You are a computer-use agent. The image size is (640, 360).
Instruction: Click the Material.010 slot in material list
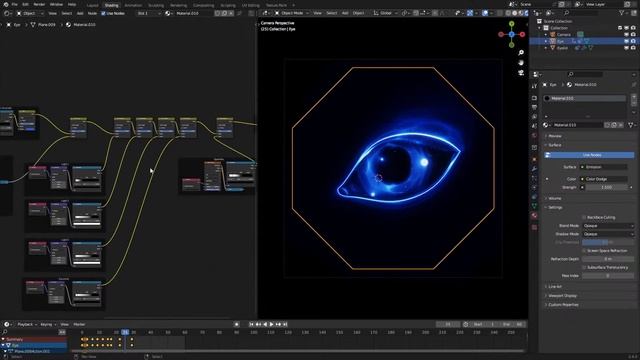[585, 98]
